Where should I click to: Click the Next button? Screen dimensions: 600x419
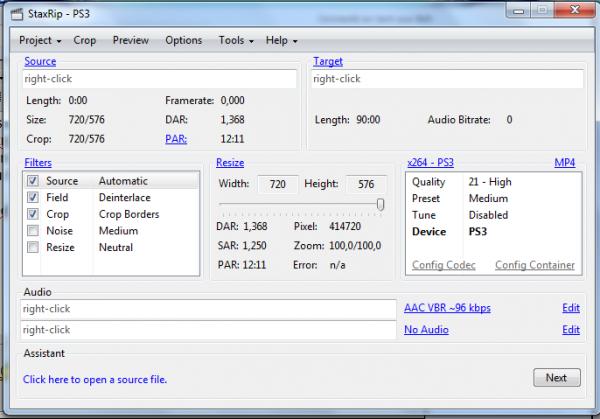tap(555, 377)
